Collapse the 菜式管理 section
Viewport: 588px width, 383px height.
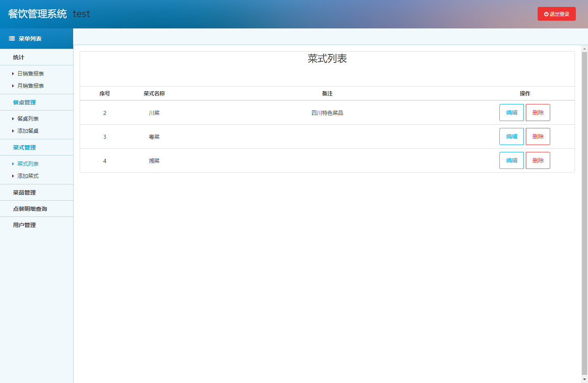click(x=24, y=148)
